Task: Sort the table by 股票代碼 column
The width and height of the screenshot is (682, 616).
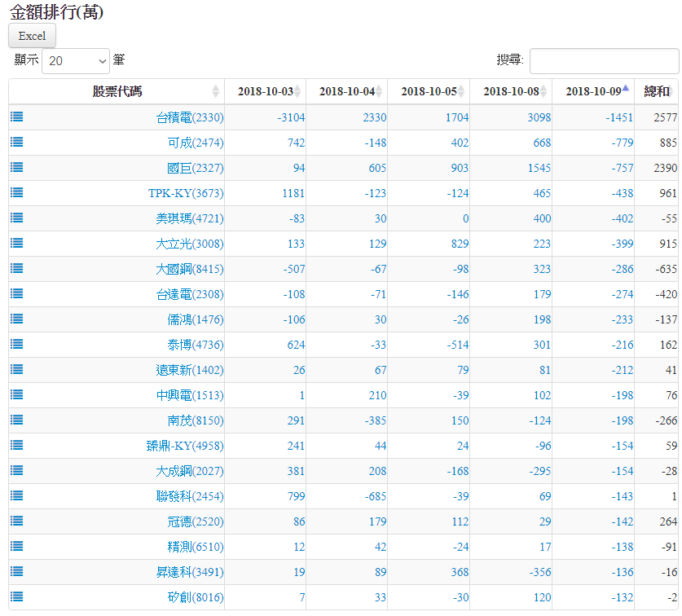Action: click(x=117, y=91)
